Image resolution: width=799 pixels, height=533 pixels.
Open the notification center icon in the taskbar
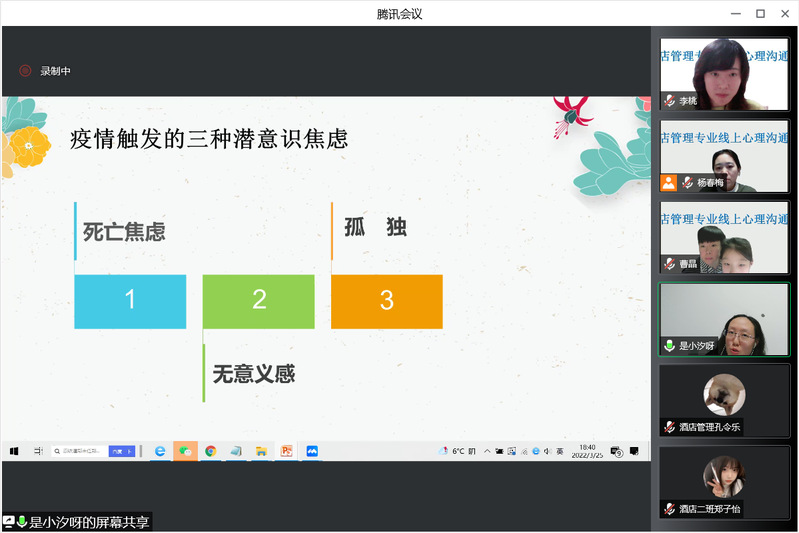[617, 451]
